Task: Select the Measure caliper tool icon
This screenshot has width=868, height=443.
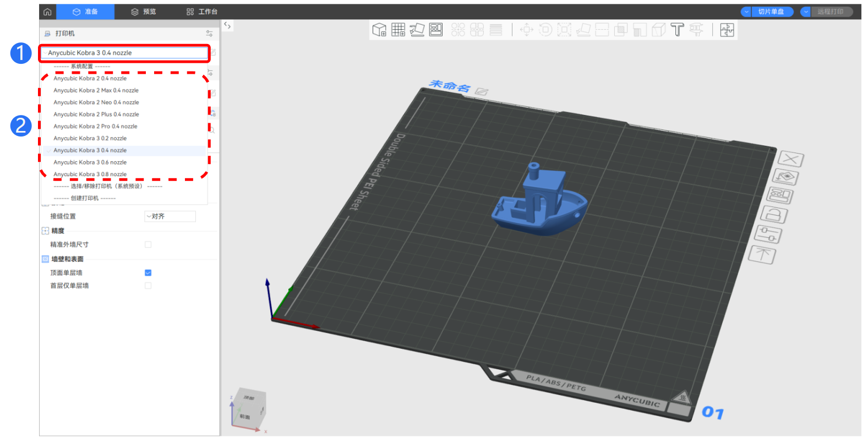Action: point(696,30)
